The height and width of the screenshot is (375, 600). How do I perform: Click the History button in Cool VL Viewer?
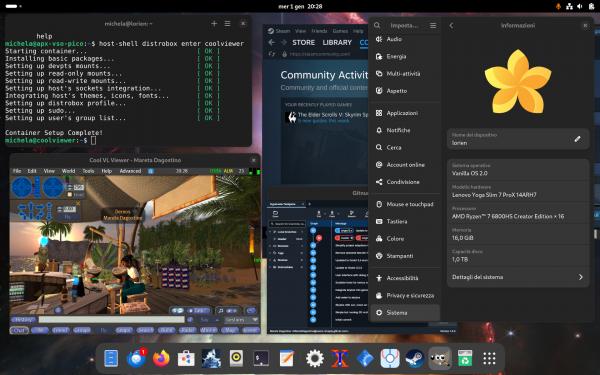23,320
